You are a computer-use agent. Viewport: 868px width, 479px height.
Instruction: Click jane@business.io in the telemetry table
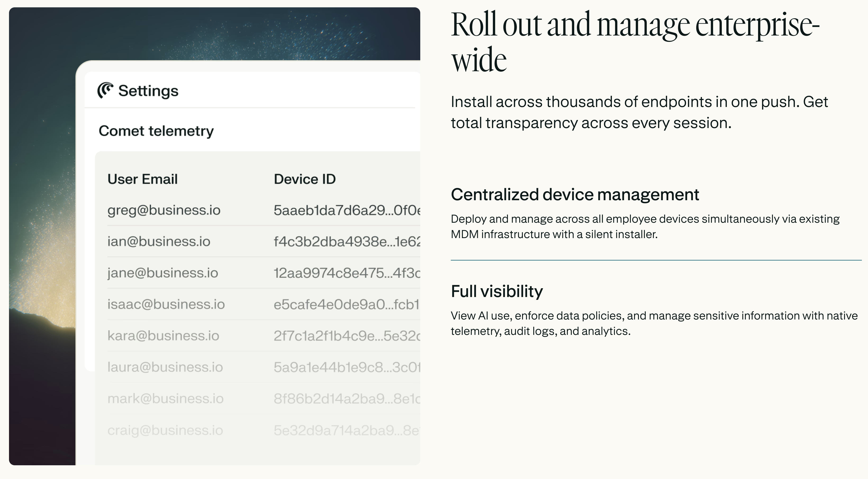pyautogui.click(x=163, y=273)
